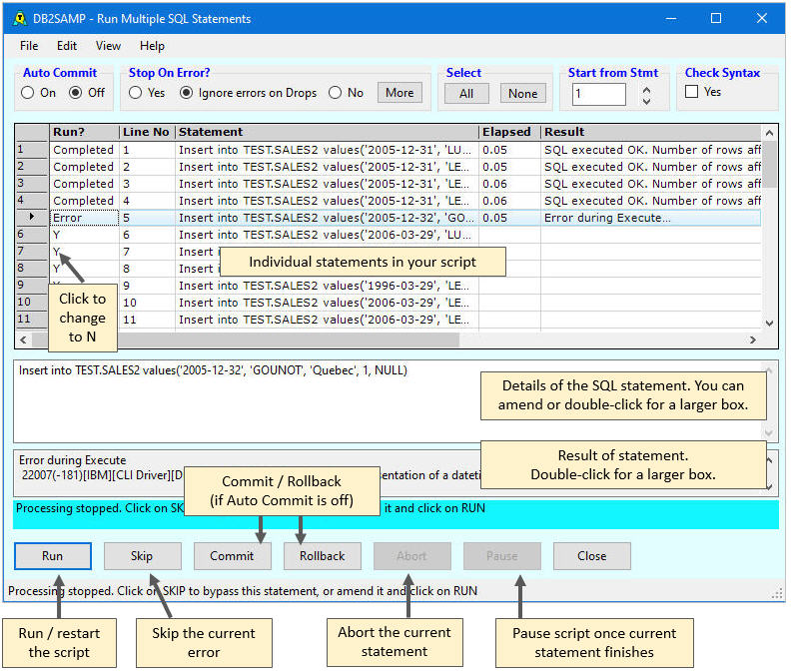This screenshot has width=791, height=672.
Task: Open the View menu
Action: coord(108,46)
